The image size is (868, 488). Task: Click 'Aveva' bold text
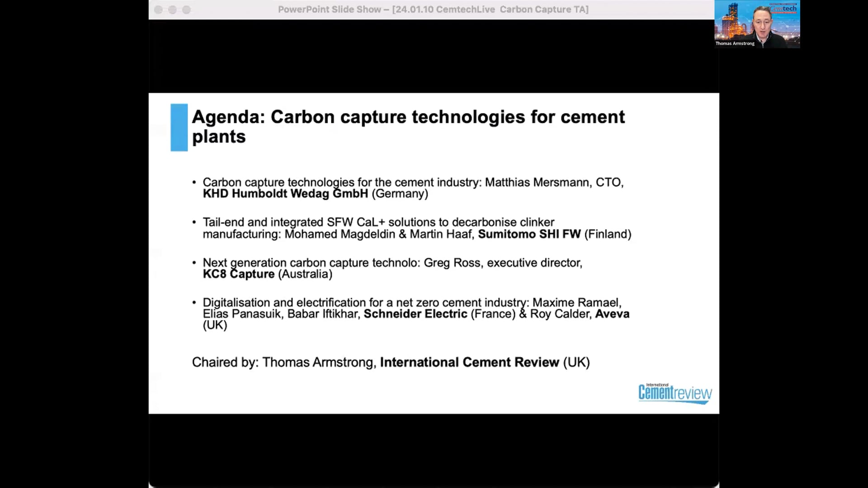coord(612,314)
